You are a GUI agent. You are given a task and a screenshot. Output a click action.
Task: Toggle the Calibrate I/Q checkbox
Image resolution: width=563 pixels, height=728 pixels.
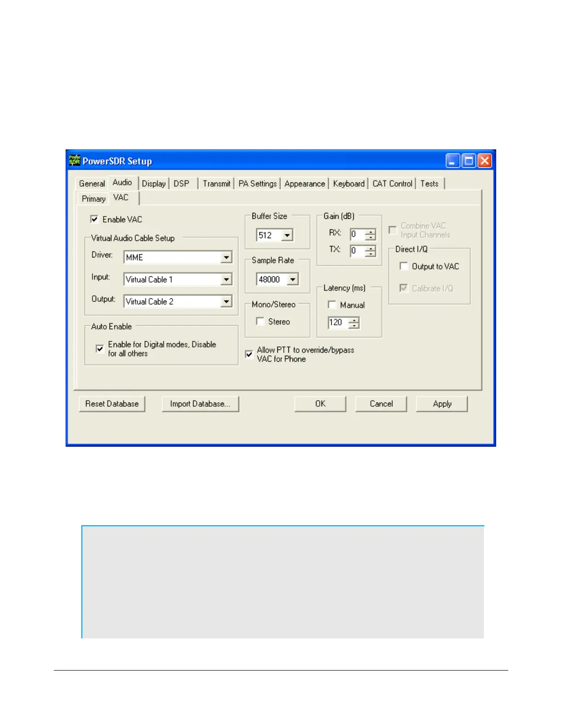pos(403,288)
